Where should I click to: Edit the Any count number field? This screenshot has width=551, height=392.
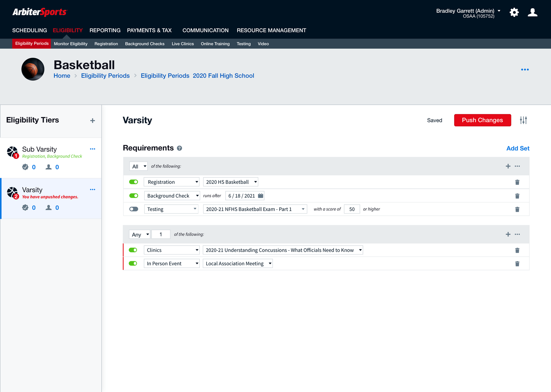(161, 235)
